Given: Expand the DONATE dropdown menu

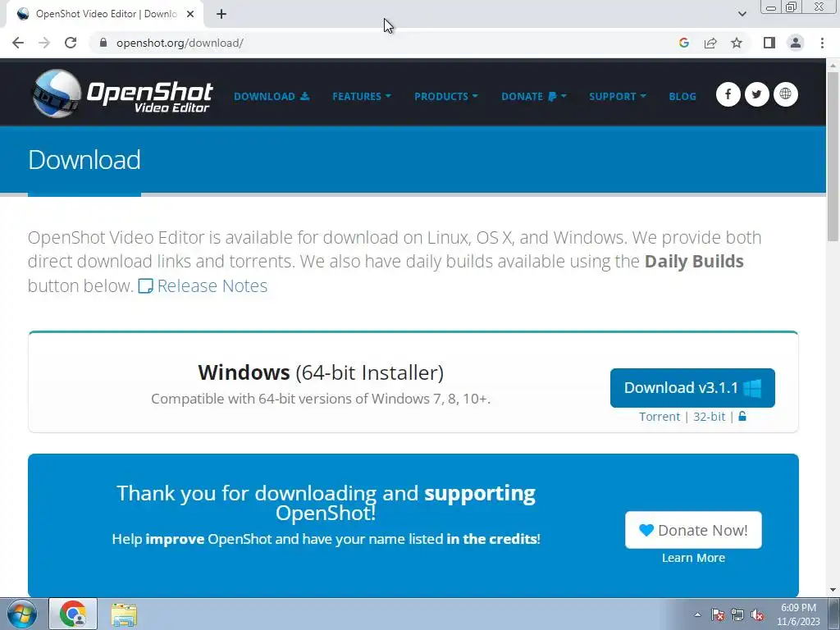Looking at the screenshot, I should pos(533,97).
